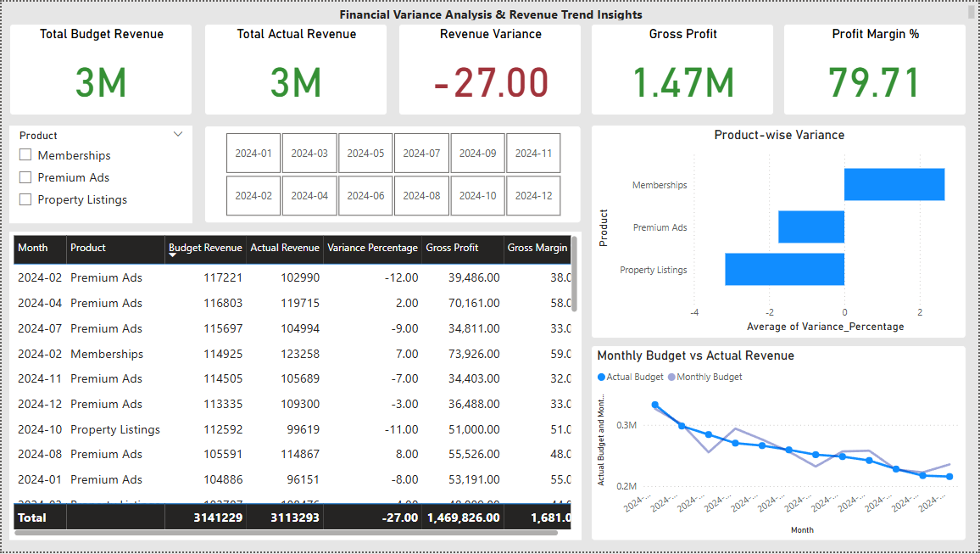Screen dimensions: 980x554
Task: Select the 2024-01 month filter button
Action: 253,153
